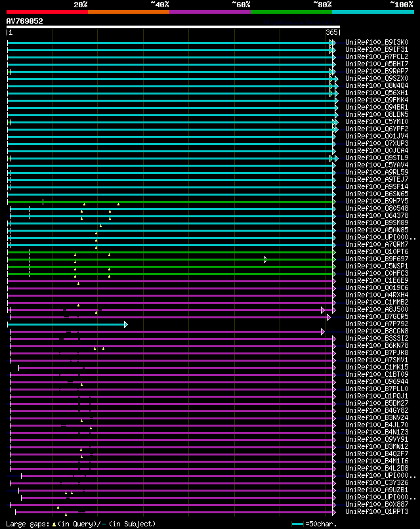Click the short cyan alignment bar for A7P792
The width and height of the screenshot is (420, 529).
[66, 324]
